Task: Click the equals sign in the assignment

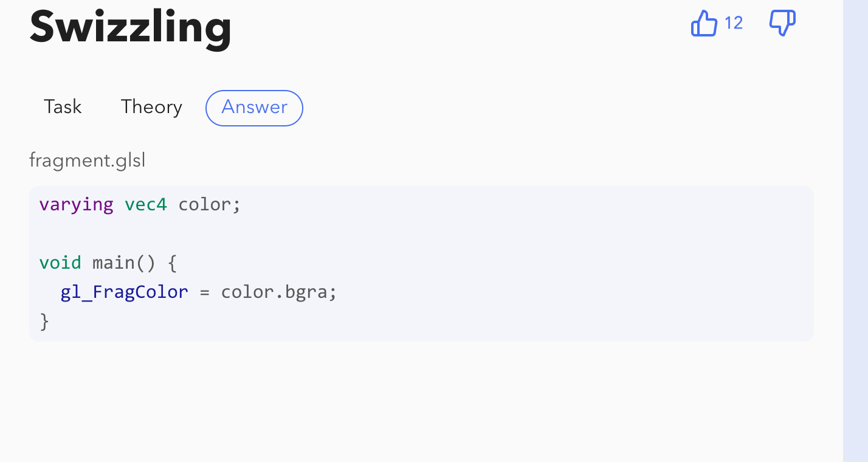Action: 204,292
